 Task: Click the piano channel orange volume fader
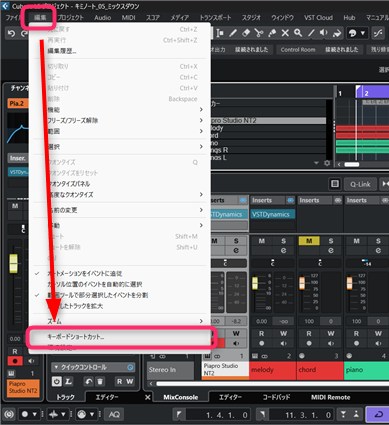(350, 283)
